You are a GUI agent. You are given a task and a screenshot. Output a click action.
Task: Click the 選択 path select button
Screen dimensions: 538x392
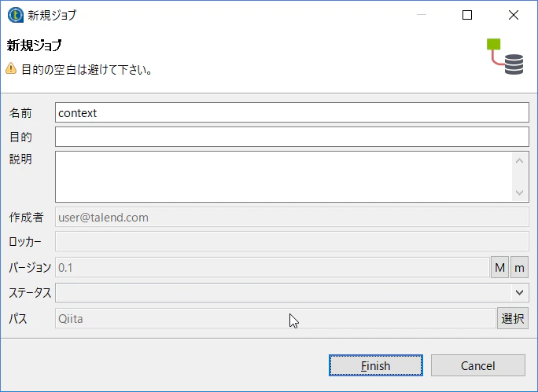click(513, 318)
